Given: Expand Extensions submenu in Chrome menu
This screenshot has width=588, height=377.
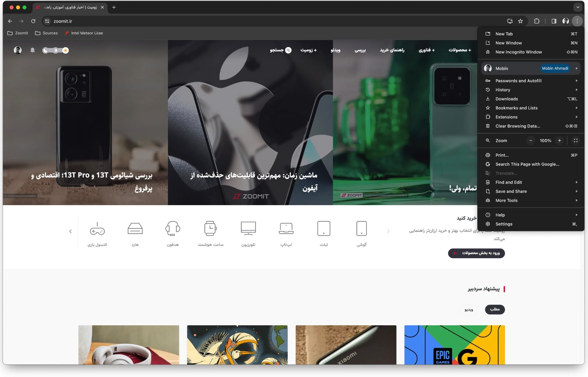Looking at the screenshot, I should pos(531,117).
